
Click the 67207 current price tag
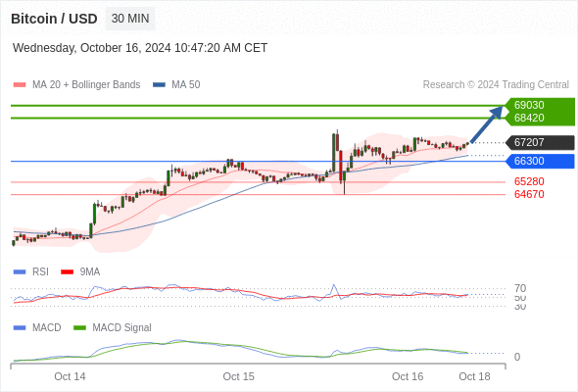point(540,142)
